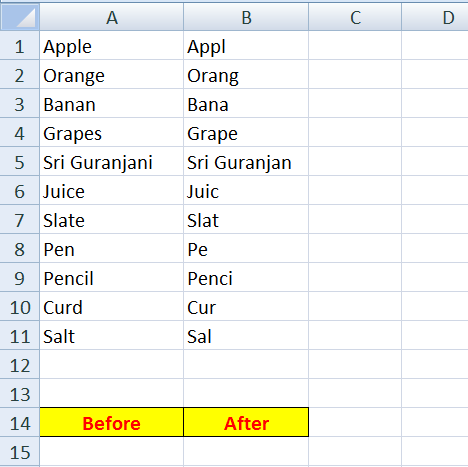Select the yellow After cell
Image resolution: width=468 pixels, height=467 pixels.
(x=246, y=422)
